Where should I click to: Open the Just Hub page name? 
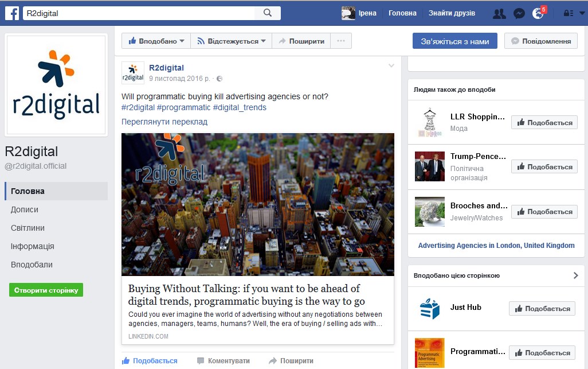point(466,307)
